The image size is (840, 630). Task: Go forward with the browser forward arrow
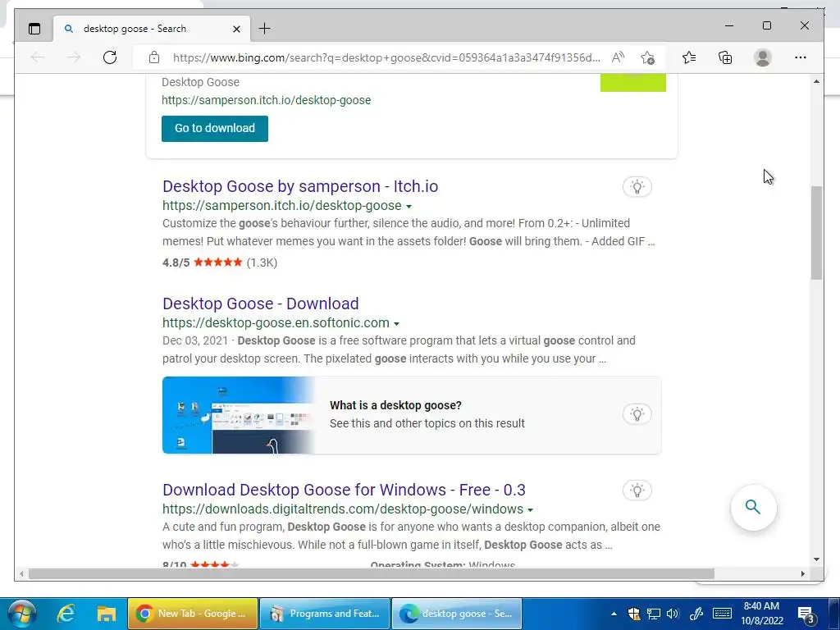(74, 57)
